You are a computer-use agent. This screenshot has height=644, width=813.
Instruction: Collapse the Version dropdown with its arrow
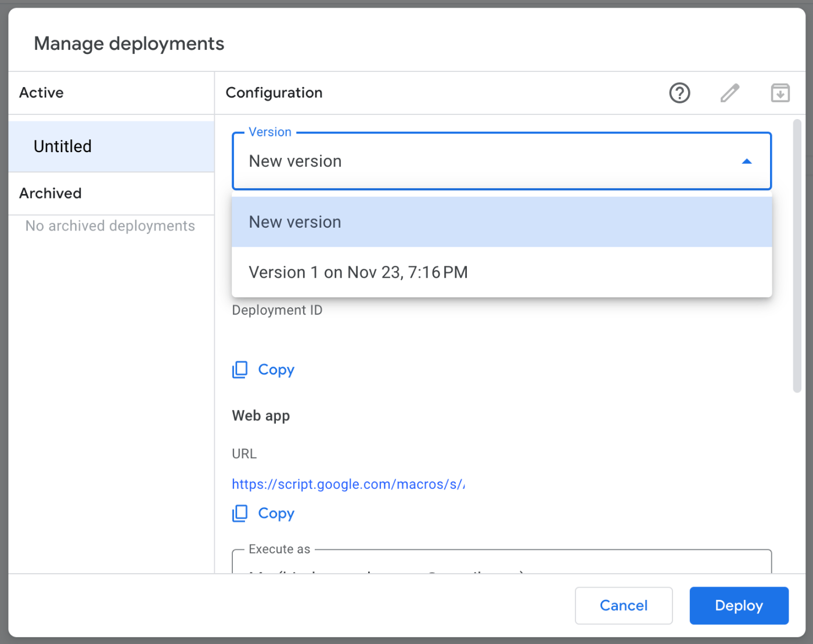(747, 161)
